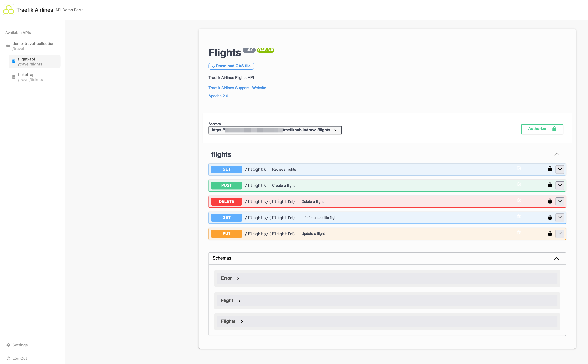Click the padlock icon inside the Authorize button
The height and width of the screenshot is (364, 588).
[554, 129]
